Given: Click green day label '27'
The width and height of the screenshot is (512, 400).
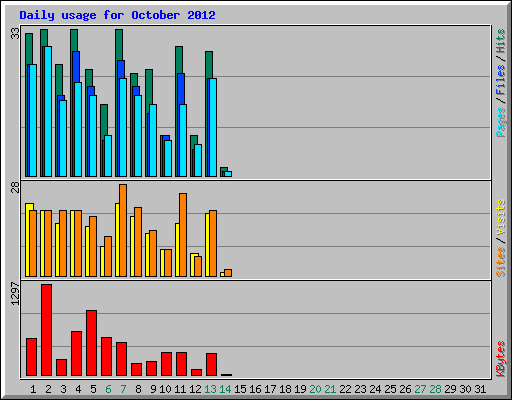Looking at the screenshot, I should (420, 389).
